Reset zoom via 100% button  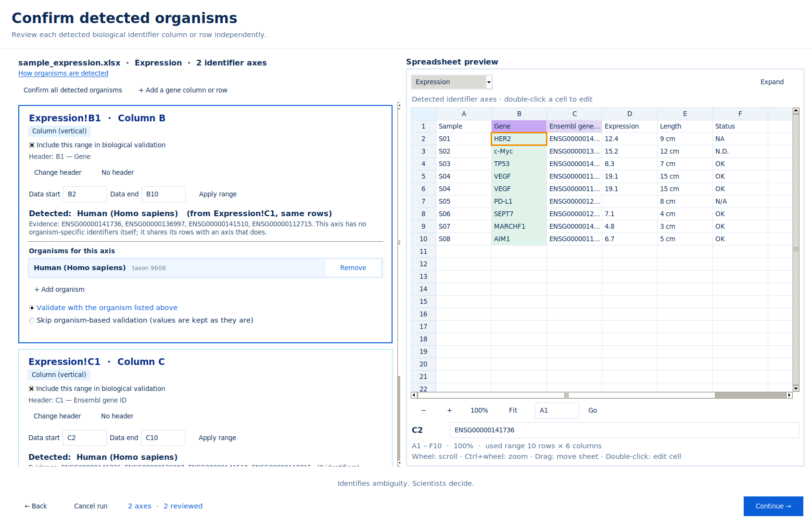[479, 410]
